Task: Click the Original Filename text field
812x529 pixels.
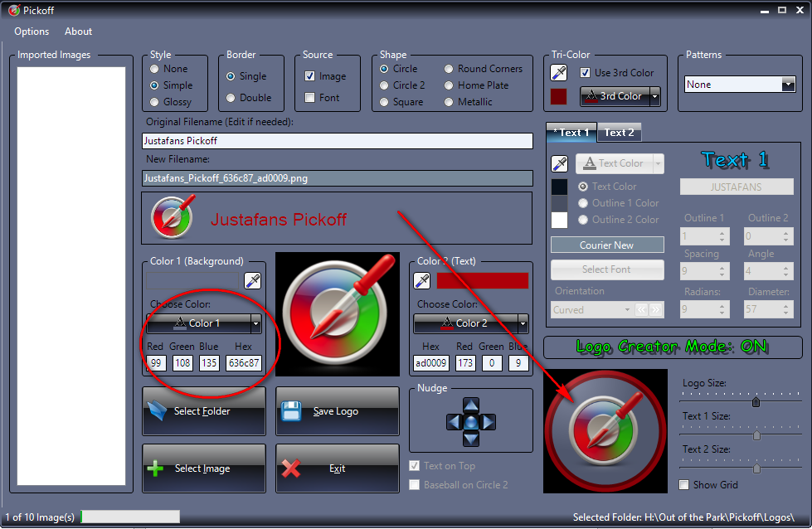Action: 337,141
